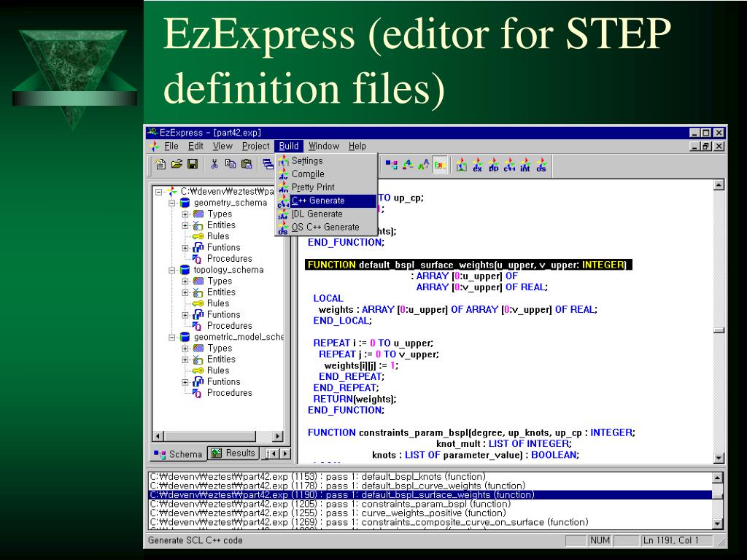Open the Project menu
Screen dimensions: 747x560
click(x=256, y=146)
